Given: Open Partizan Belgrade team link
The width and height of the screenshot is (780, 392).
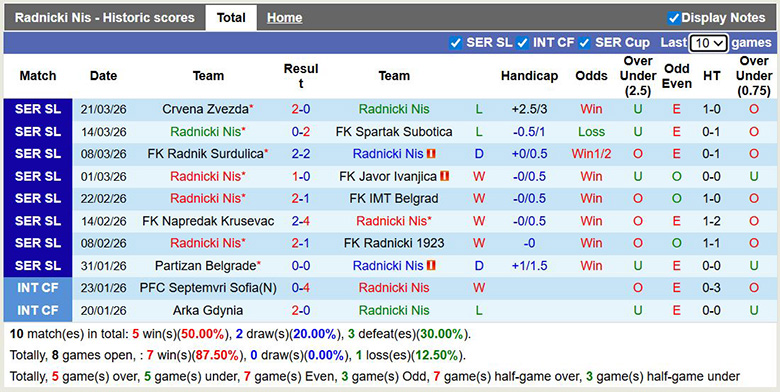Looking at the screenshot, I should (205, 266).
